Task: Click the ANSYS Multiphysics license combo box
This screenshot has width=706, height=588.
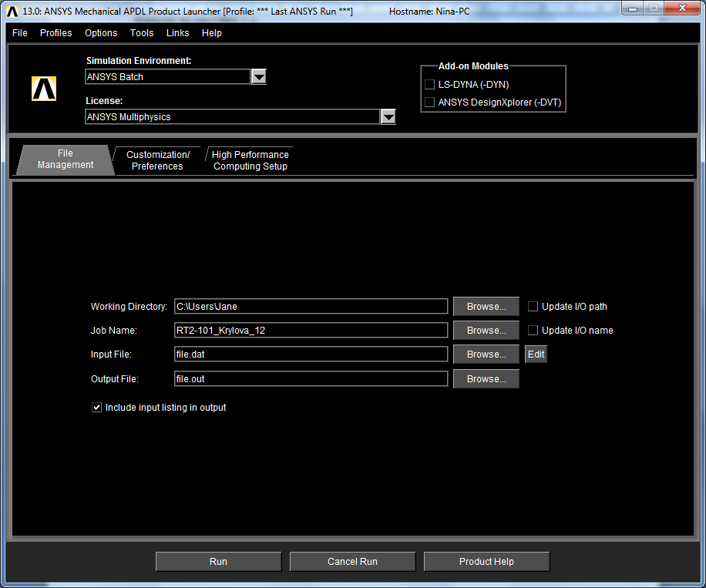Action: pos(232,117)
